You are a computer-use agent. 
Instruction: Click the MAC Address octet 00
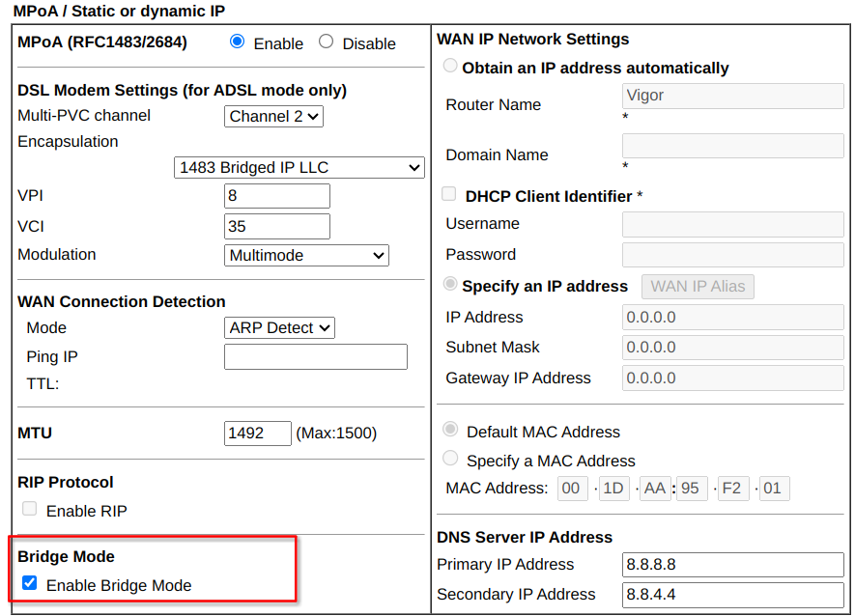(x=573, y=489)
